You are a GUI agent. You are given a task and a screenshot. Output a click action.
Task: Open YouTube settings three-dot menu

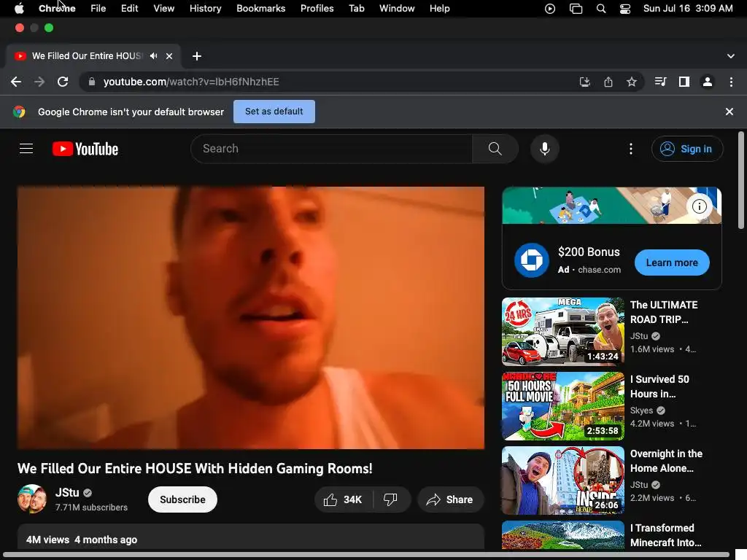pyautogui.click(x=631, y=149)
